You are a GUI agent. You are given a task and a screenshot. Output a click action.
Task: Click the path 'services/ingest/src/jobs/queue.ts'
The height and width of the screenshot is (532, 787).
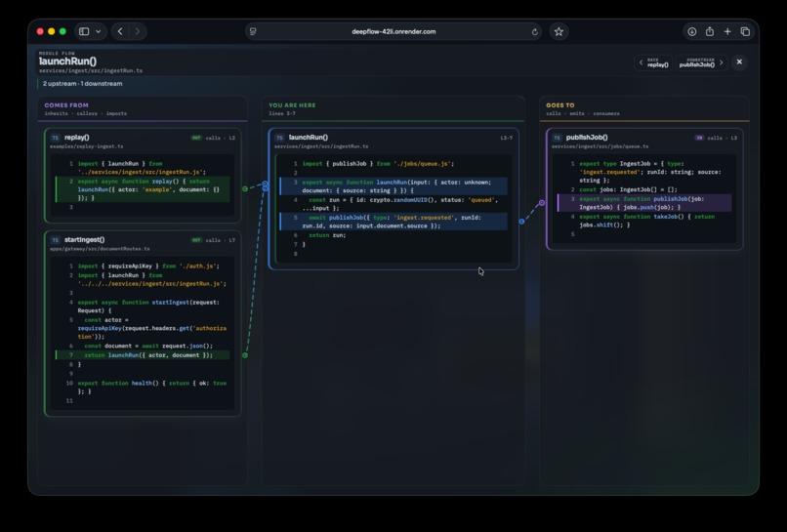(600, 146)
